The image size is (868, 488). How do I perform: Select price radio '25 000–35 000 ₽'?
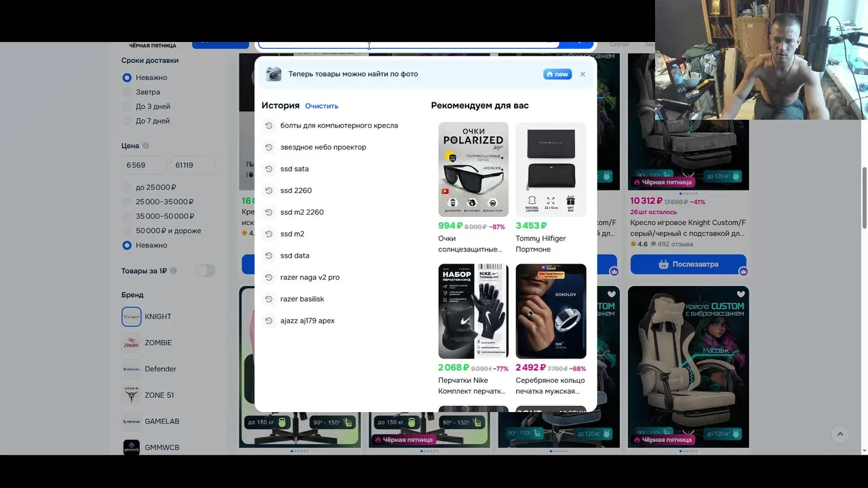(127, 202)
